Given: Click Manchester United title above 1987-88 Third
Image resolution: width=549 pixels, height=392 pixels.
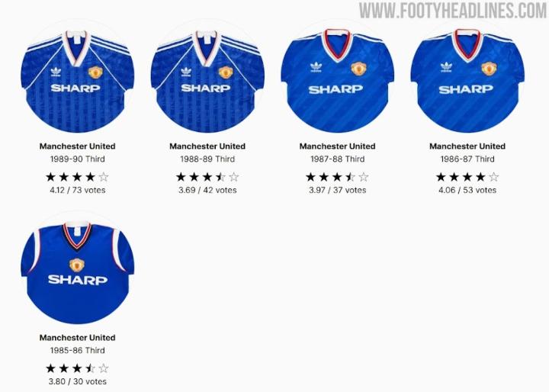Looking at the screenshot, I should coord(338,146).
